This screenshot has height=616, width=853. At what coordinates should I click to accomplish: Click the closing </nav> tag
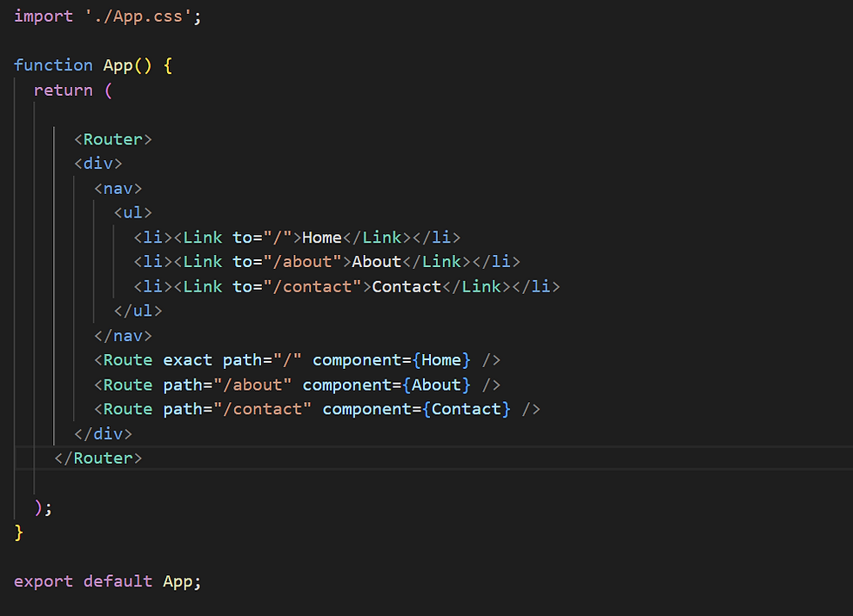point(123,336)
